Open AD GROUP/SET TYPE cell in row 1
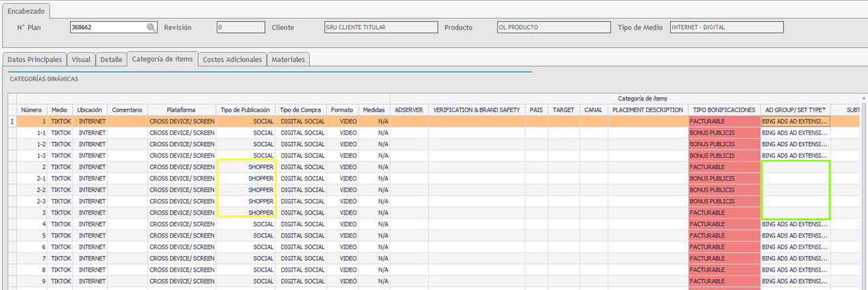This screenshot has width=868, height=290. (x=795, y=122)
